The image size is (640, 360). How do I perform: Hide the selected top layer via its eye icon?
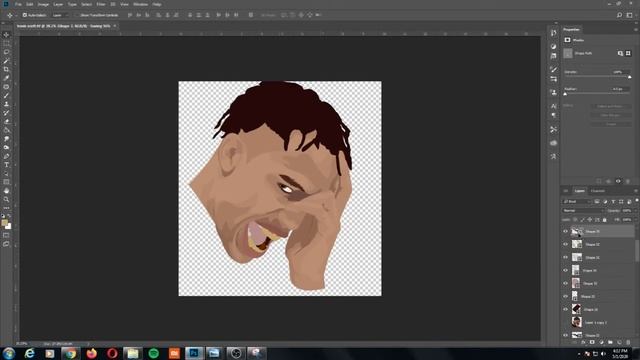pos(565,231)
